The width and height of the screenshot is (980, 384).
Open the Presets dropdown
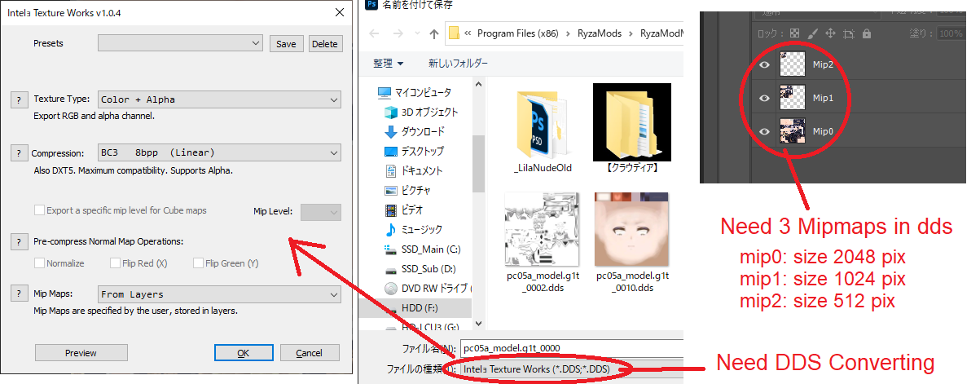click(180, 43)
